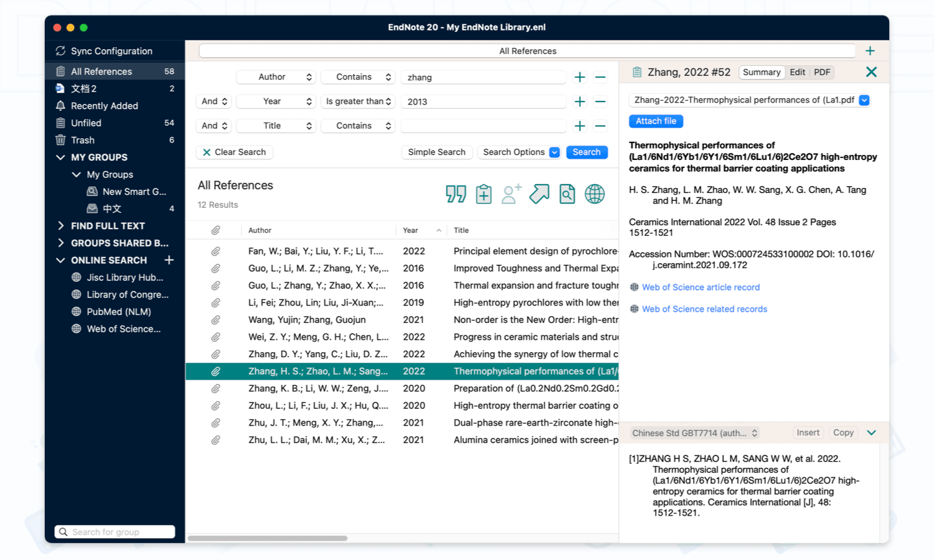Click the Search for group input field
Viewport: 934px width, 560px height.
115,531
